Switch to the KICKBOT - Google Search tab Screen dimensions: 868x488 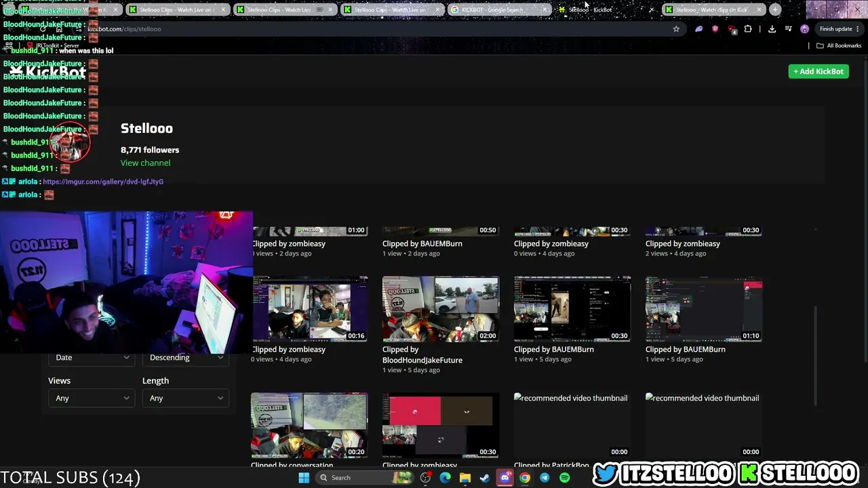(x=498, y=9)
